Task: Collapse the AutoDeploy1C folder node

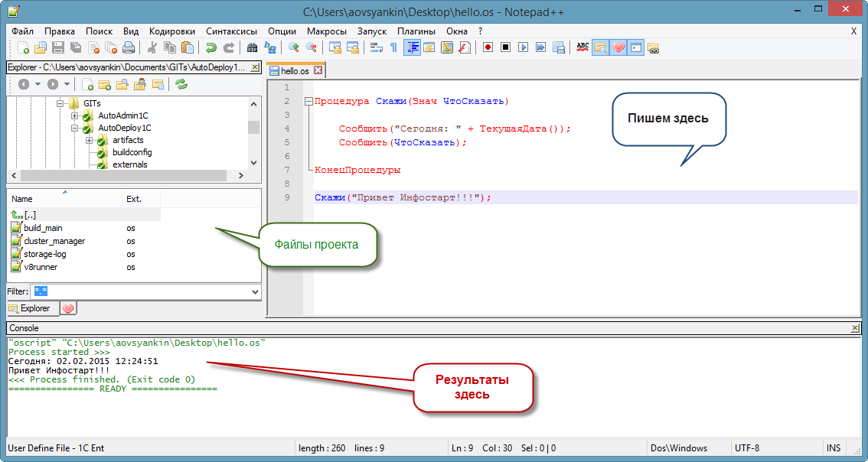Action: pyautogui.click(x=75, y=128)
